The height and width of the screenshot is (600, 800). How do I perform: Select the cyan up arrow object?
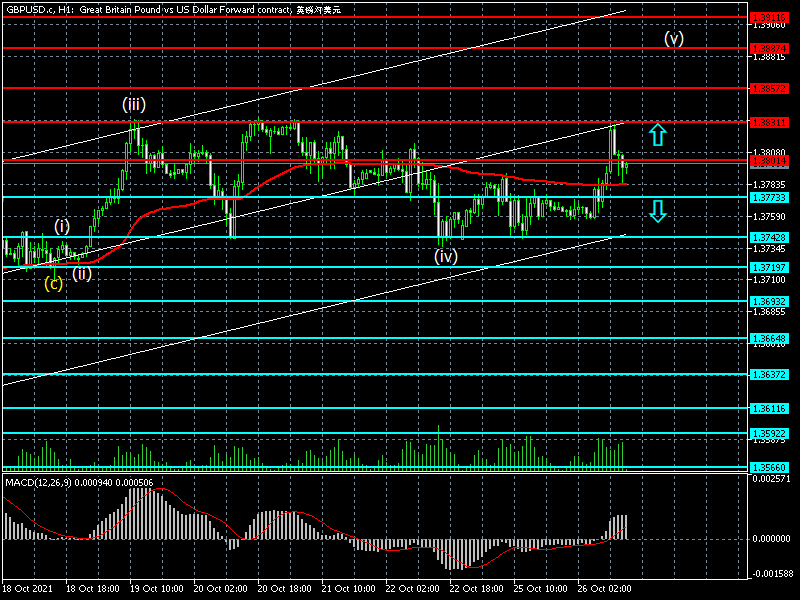[658, 135]
